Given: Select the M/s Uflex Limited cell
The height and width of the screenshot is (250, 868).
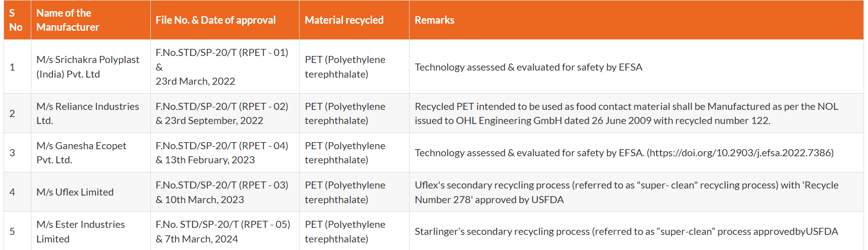Looking at the screenshot, I should 75,192.
